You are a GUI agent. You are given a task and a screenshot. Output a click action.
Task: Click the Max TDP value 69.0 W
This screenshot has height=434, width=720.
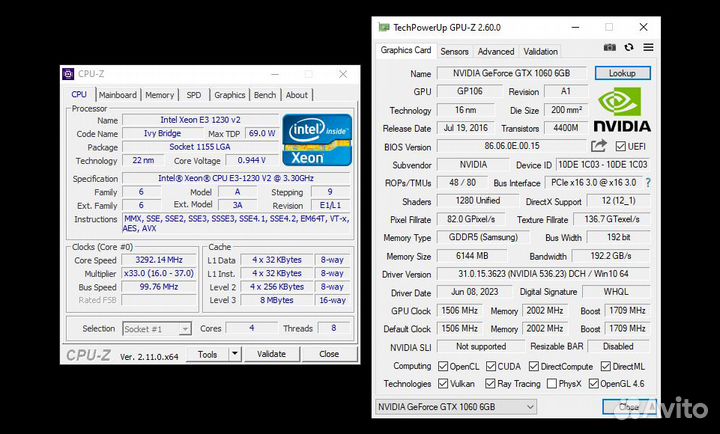262,133
